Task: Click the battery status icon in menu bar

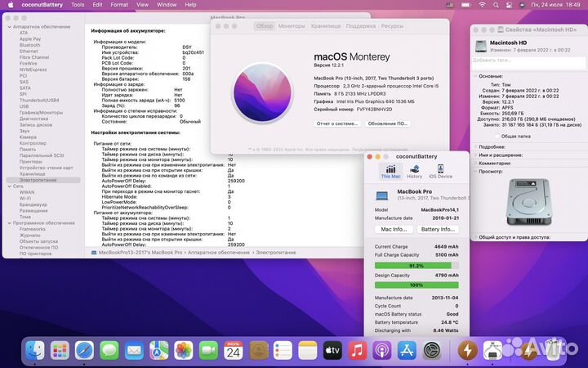Action: click(x=466, y=5)
